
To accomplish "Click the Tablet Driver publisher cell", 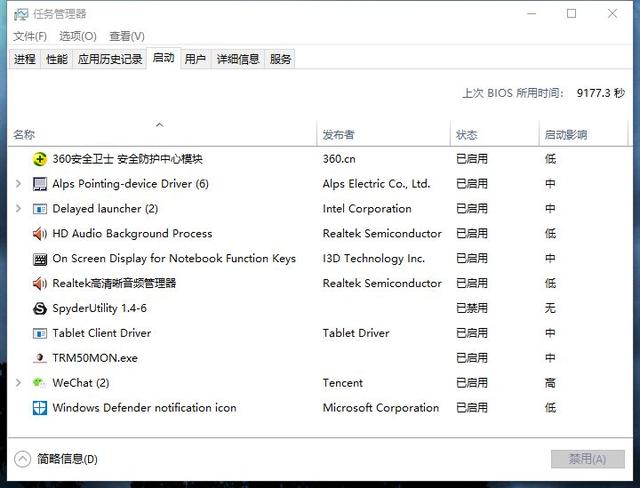I will point(356,333).
